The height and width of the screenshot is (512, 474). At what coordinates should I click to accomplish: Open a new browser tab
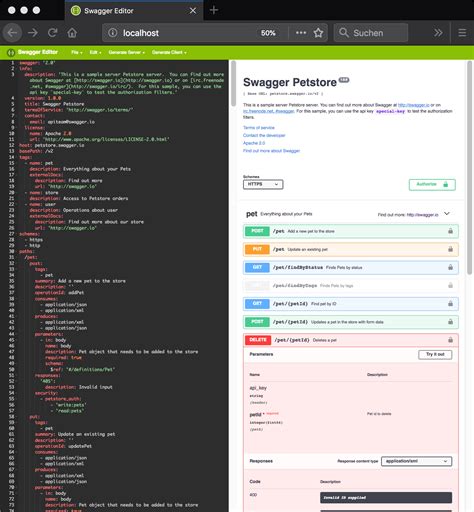(214, 10)
